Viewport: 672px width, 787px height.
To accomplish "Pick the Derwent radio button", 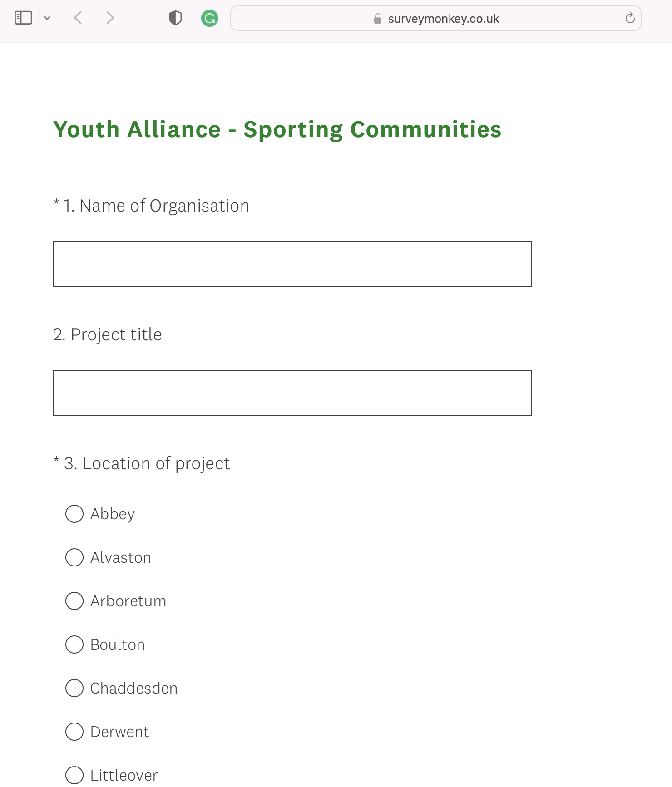I will pyautogui.click(x=74, y=732).
